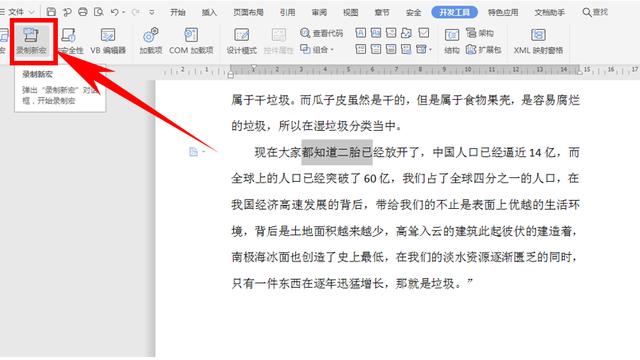Click the 查找 search button

(595, 12)
